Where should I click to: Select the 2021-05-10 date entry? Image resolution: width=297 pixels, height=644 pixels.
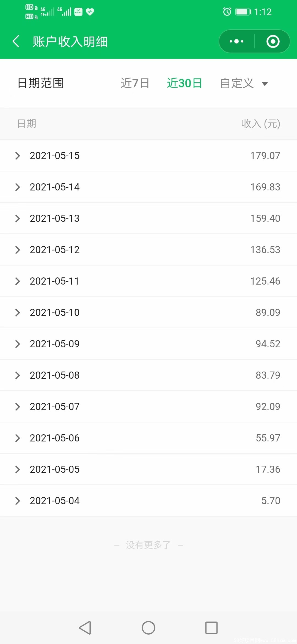click(55, 312)
